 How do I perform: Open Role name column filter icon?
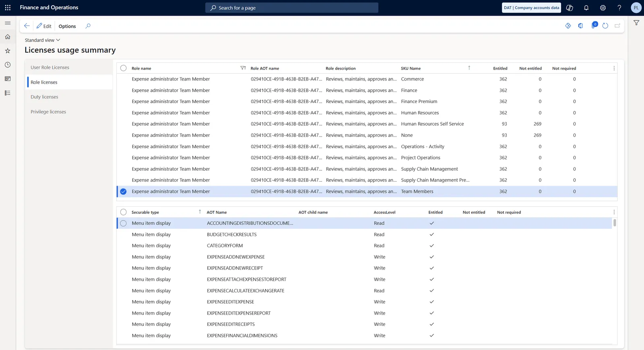[243, 68]
